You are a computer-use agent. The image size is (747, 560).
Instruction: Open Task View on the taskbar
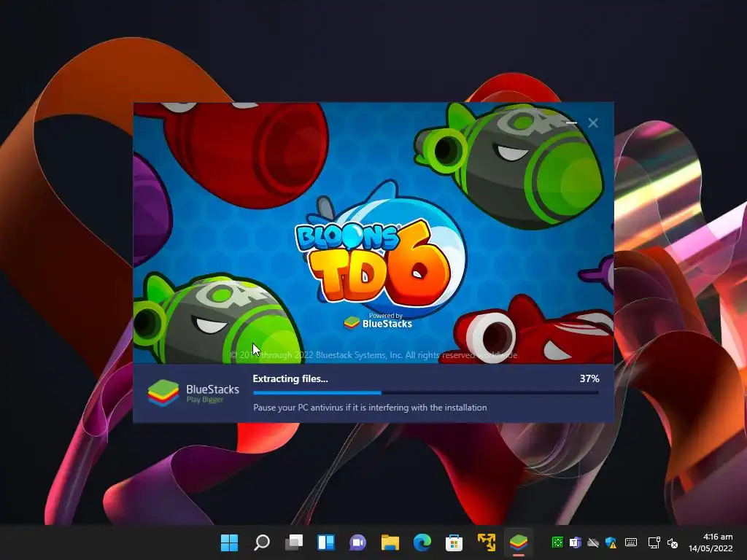coord(294,542)
